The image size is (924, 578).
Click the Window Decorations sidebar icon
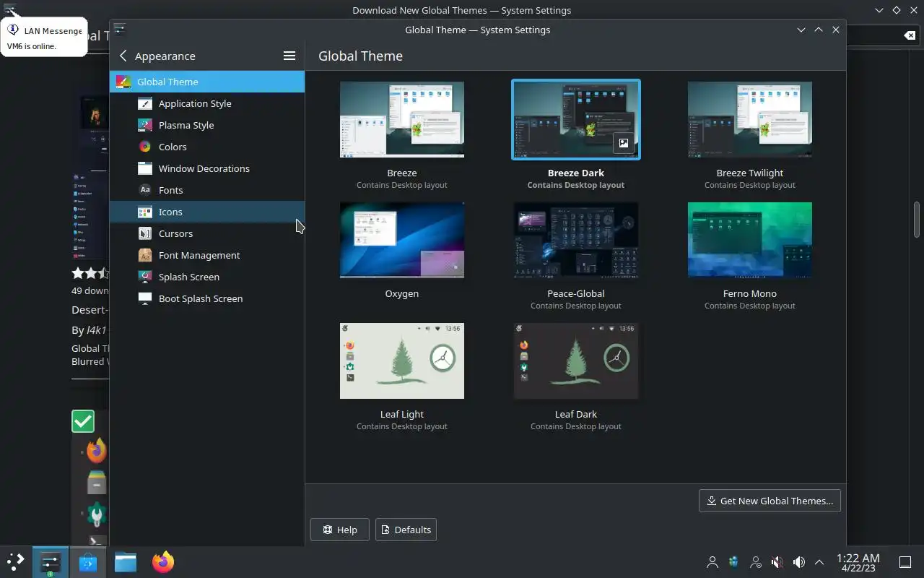[x=145, y=168]
